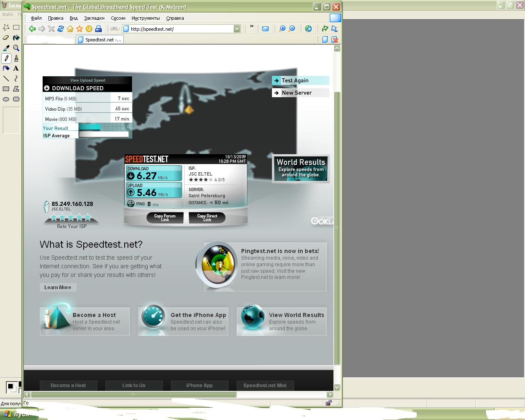The width and height of the screenshot is (525, 420).
Task: Click the Speedtest.net Mini footer link
Action: click(x=265, y=386)
